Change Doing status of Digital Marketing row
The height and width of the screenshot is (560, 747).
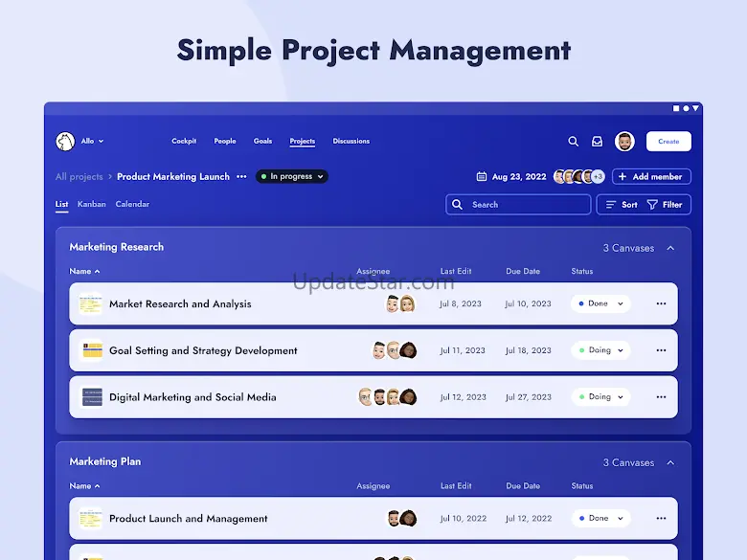[600, 397]
